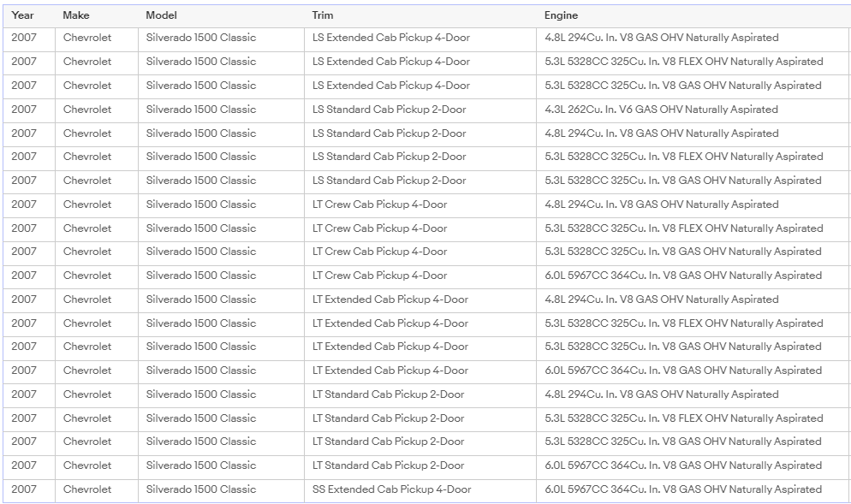Viewport: 851px width, 504px height.
Task: Select the SS Extended Cab Pickup 4-Door trim
Action: tap(391, 489)
